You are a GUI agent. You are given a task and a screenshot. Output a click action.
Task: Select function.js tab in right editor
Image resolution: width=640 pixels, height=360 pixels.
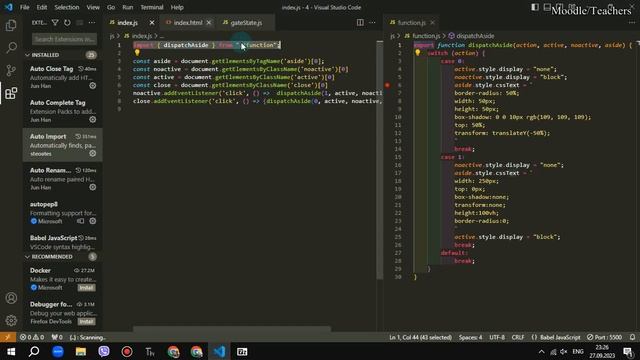tap(411, 22)
